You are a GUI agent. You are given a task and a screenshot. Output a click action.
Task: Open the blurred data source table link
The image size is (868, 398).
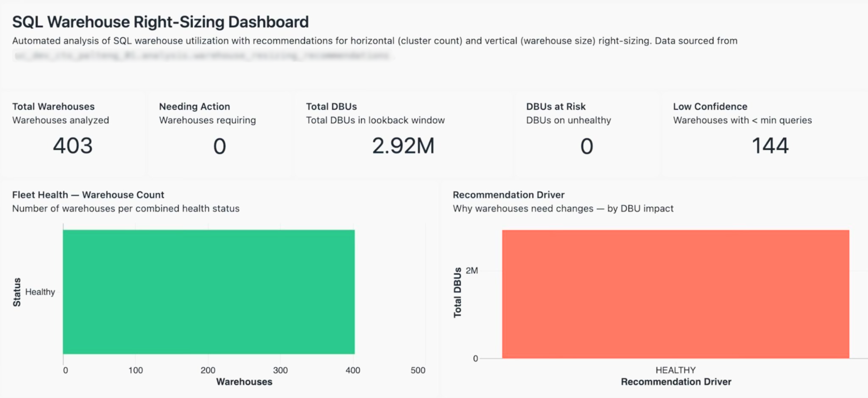tap(203, 55)
